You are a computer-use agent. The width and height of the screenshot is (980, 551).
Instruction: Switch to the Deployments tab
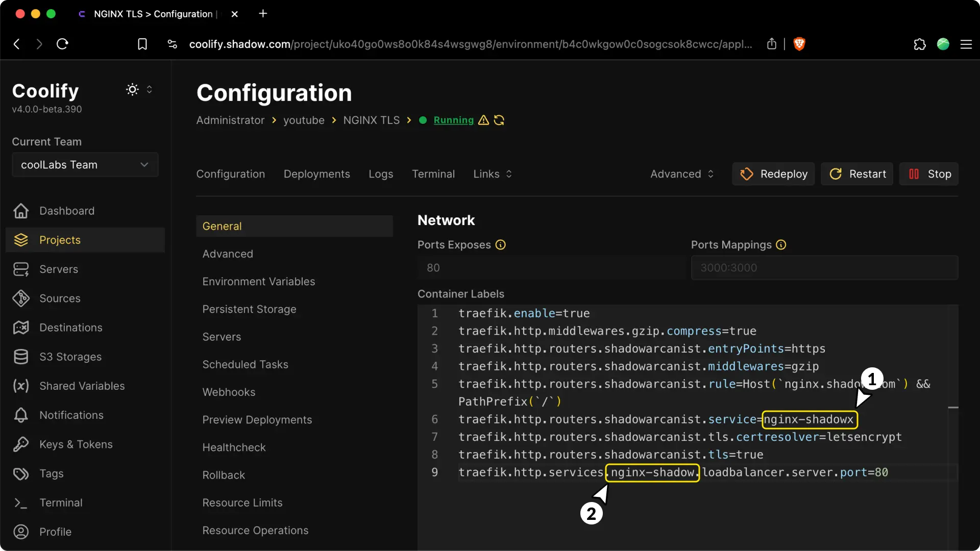tap(317, 174)
